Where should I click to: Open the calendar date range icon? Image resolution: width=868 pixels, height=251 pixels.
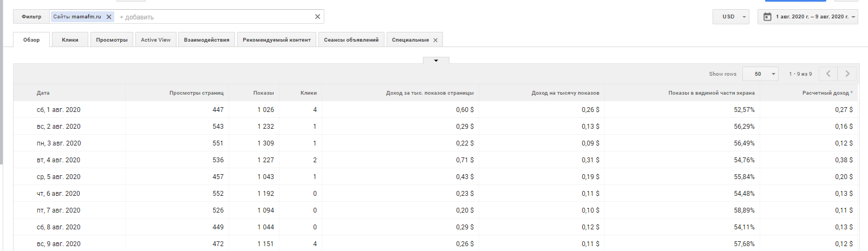click(767, 17)
